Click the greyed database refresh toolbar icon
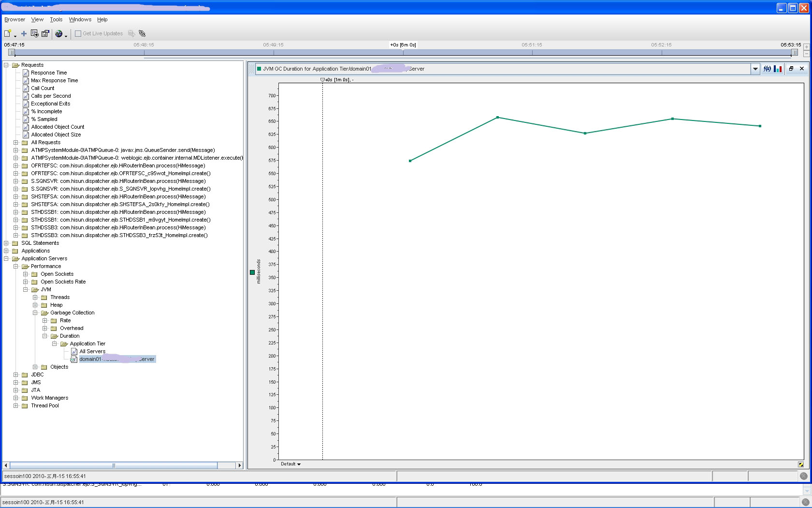Viewport: 812px width, 508px height. point(131,33)
